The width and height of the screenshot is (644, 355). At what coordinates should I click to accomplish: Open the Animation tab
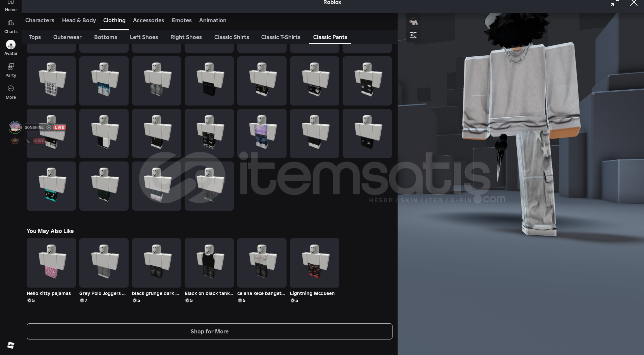[x=213, y=20]
